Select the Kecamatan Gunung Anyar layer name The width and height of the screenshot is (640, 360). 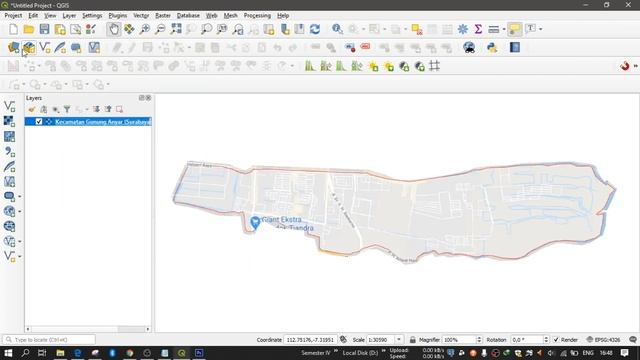(x=103, y=122)
